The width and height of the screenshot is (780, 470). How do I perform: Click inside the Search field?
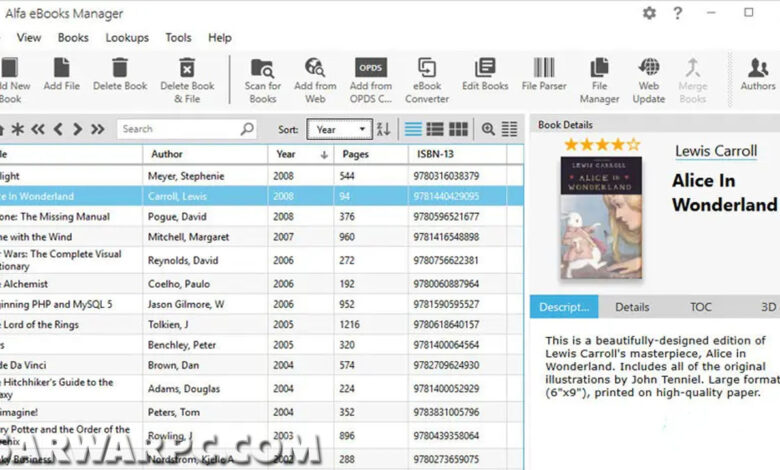[x=187, y=129]
